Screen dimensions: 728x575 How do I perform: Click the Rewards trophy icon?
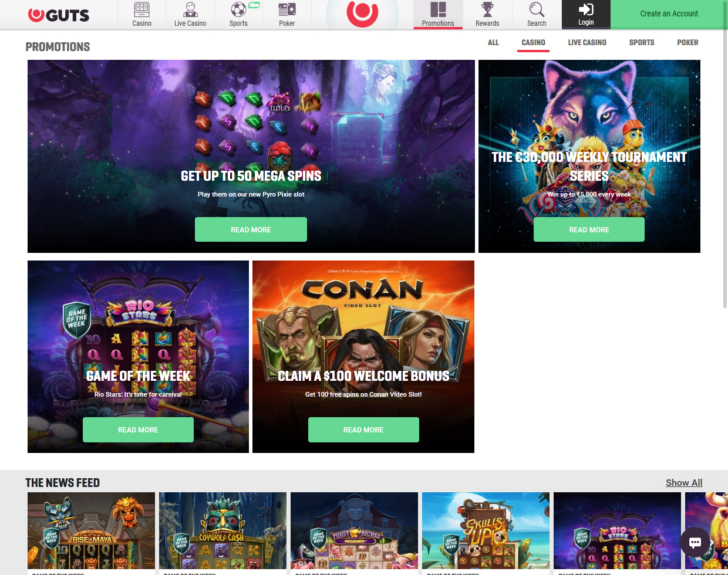coord(487,10)
